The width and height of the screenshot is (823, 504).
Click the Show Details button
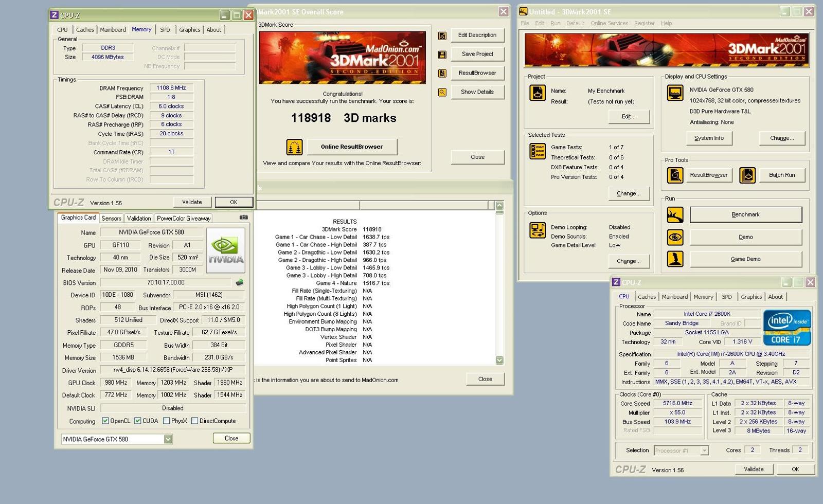pyautogui.click(x=477, y=92)
